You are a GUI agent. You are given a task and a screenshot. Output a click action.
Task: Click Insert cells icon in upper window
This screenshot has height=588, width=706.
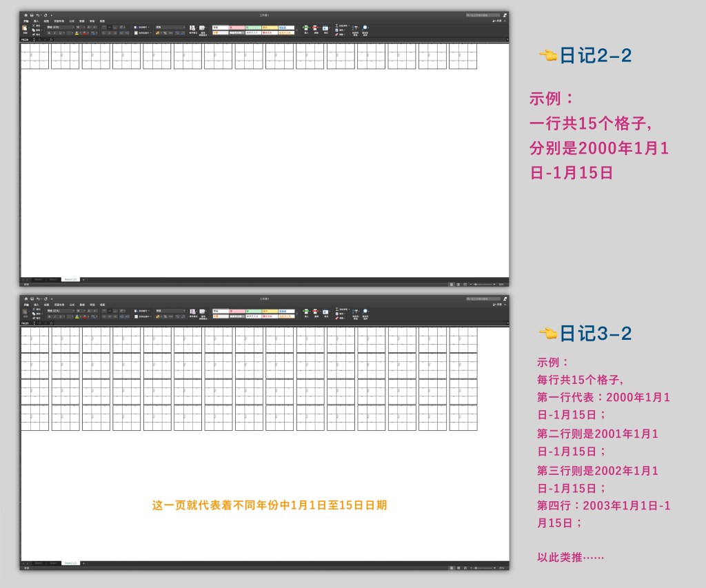coord(305,29)
